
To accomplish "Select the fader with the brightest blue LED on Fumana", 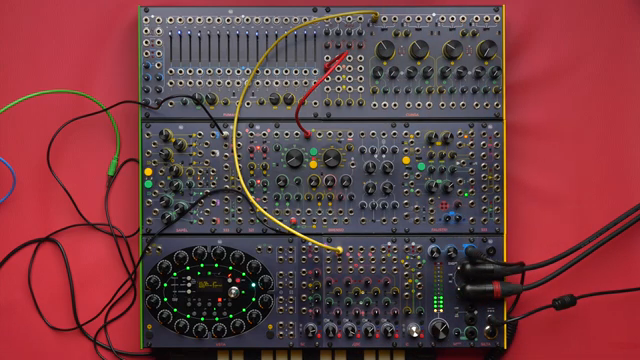I will pos(180,47).
